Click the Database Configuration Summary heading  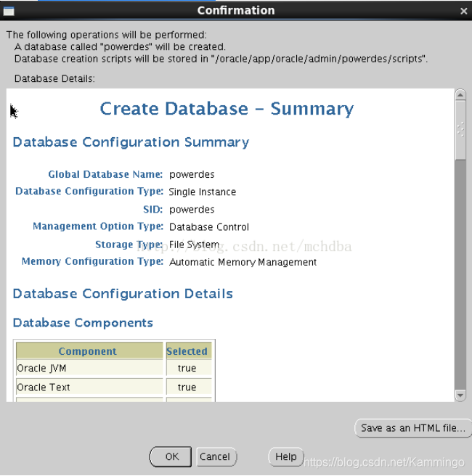pos(131,142)
